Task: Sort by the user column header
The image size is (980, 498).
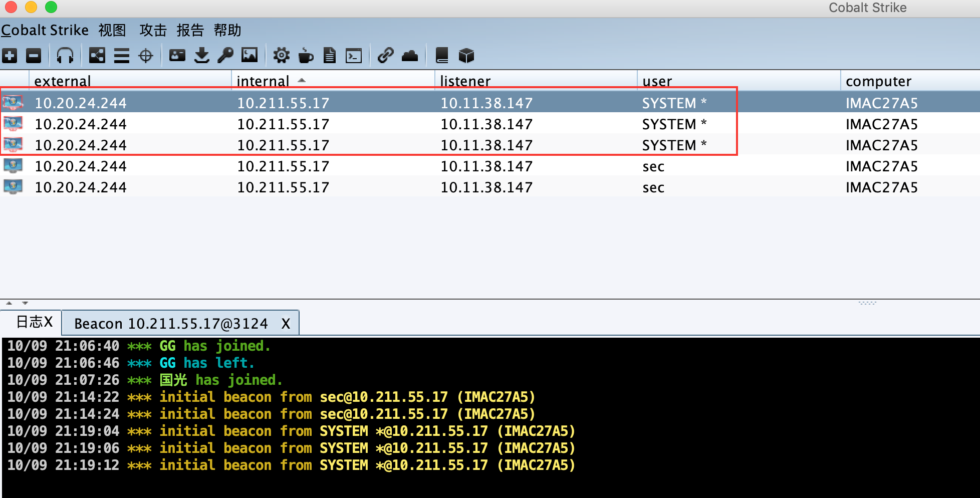Action: pyautogui.click(x=739, y=81)
